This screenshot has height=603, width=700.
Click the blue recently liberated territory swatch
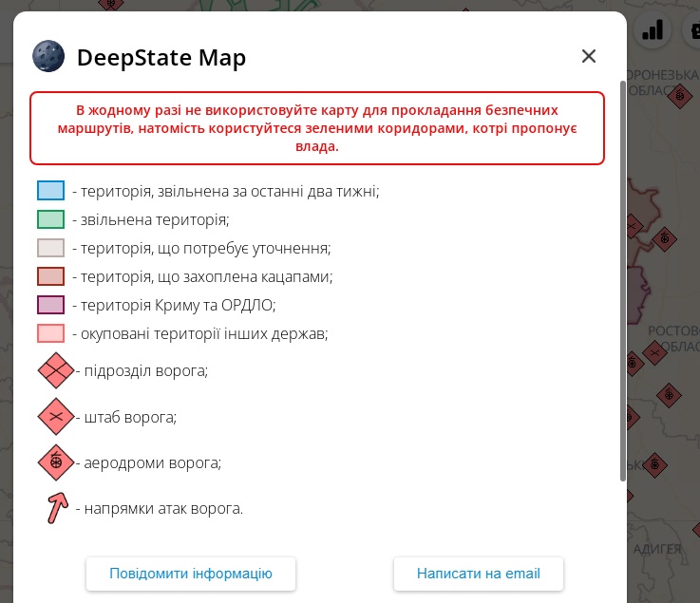coord(50,191)
